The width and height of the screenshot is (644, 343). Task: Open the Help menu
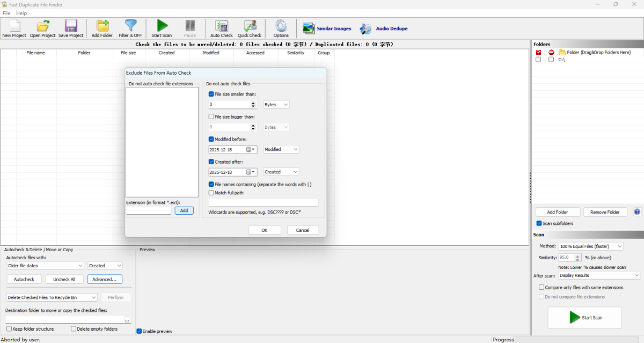tap(21, 13)
